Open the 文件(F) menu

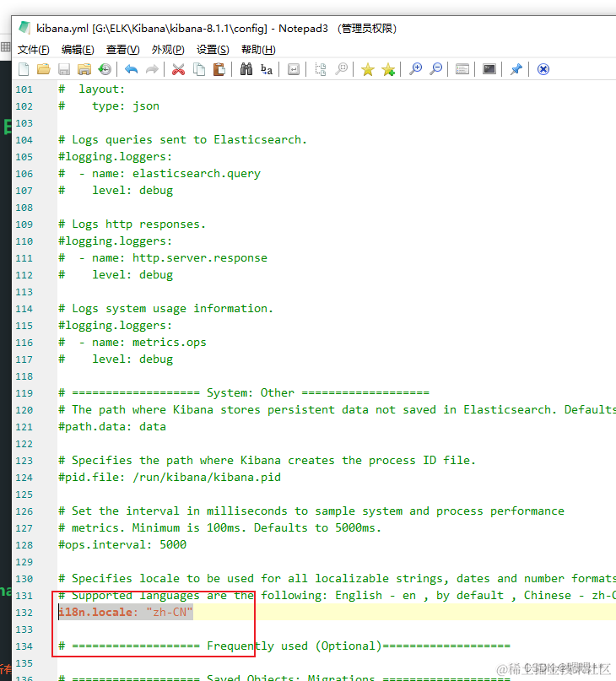(x=34, y=50)
